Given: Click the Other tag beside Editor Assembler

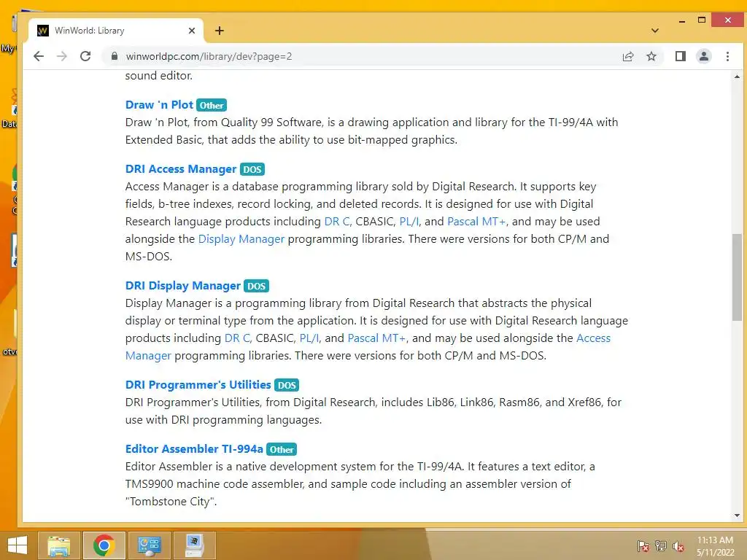Looking at the screenshot, I should [x=282, y=449].
